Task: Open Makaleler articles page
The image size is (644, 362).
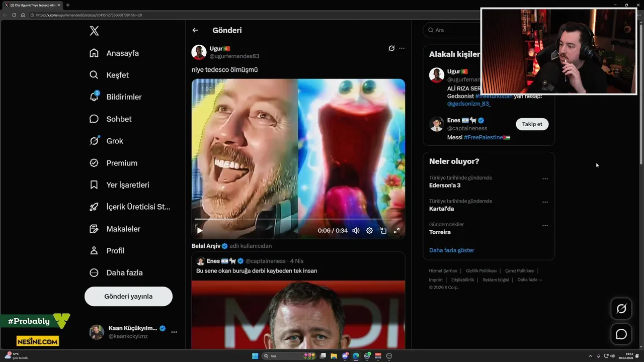Action: point(115,229)
